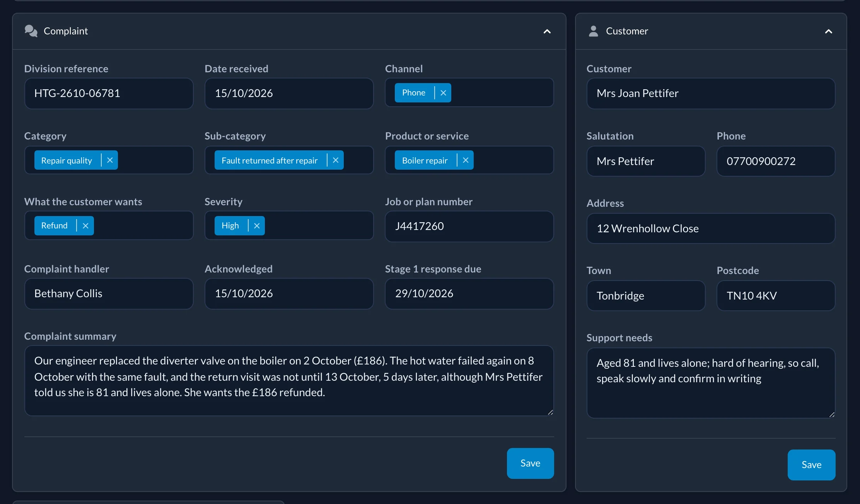Edit the Date received field
This screenshot has height=504, width=860.
pos(289,94)
